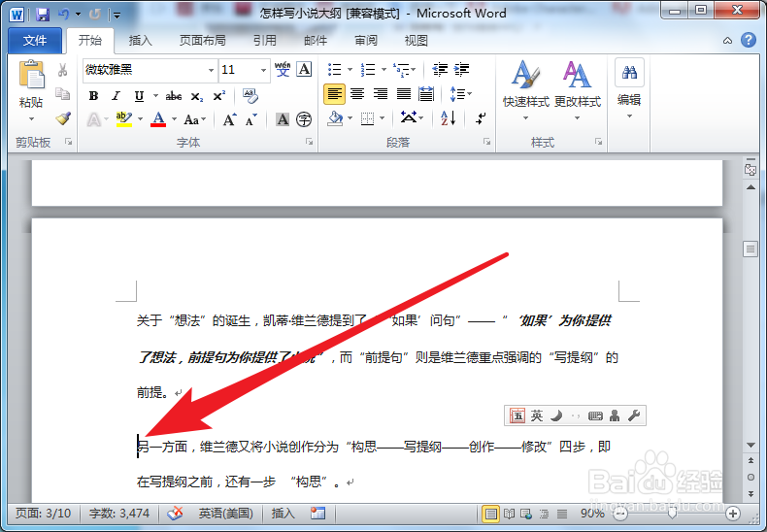The height and width of the screenshot is (532, 767).
Task: Open the Customize Quick Access Toolbar dropdown
Action: [x=117, y=15]
